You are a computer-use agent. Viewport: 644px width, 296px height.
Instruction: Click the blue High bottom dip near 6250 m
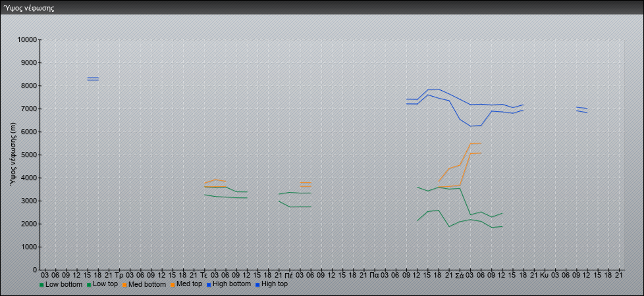(x=470, y=126)
